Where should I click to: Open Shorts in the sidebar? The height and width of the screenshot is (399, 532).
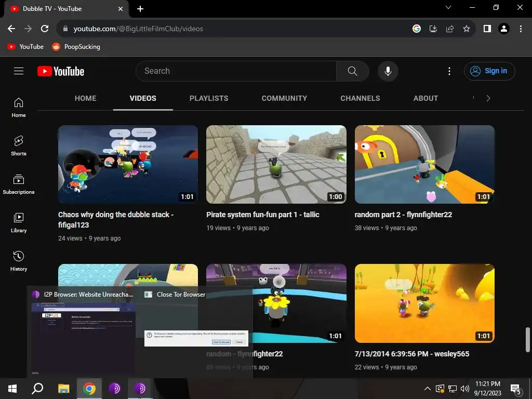(x=19, y=146)
